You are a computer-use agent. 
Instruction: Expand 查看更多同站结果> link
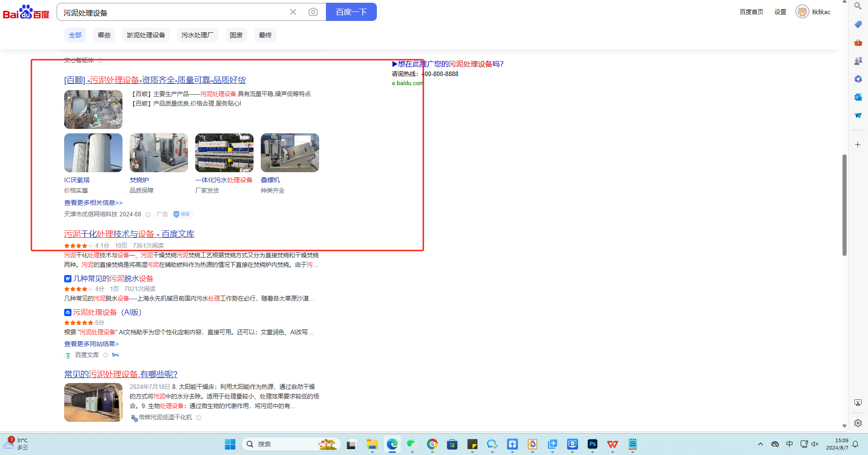pyautogui.click(x=91, y=344)
